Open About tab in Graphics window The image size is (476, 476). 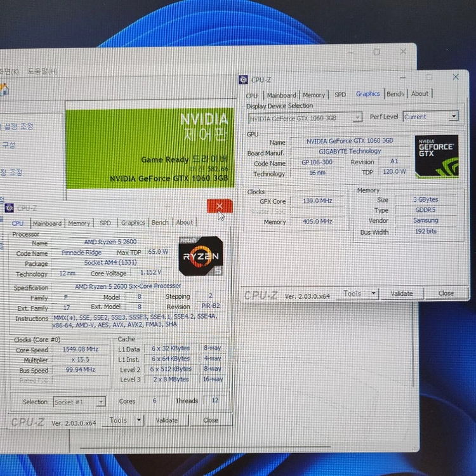click(420, 93)
